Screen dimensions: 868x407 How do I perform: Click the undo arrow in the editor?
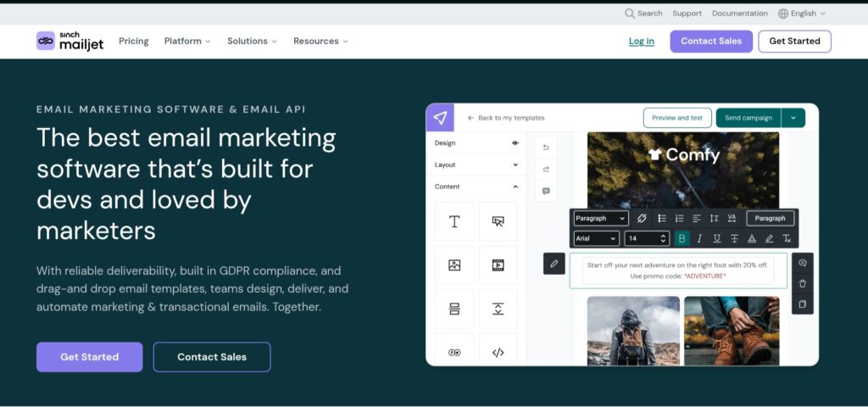tap(546, 148)
